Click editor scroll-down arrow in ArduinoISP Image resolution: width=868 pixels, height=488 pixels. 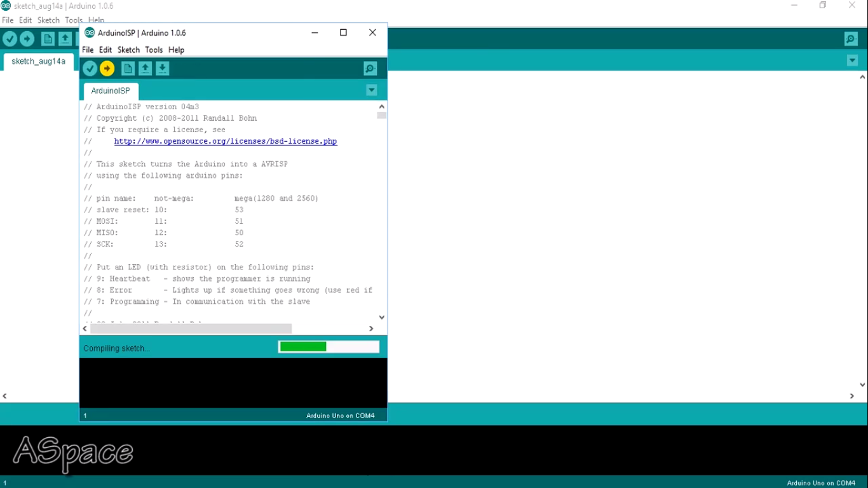[382, 317]
